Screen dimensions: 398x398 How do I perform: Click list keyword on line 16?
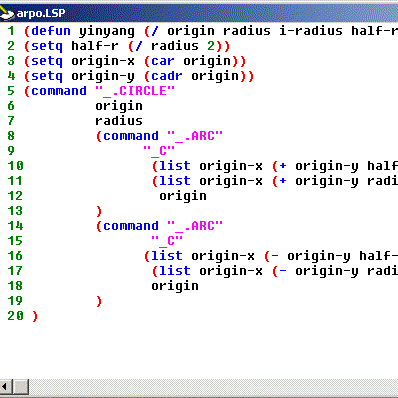coord(167,256)
